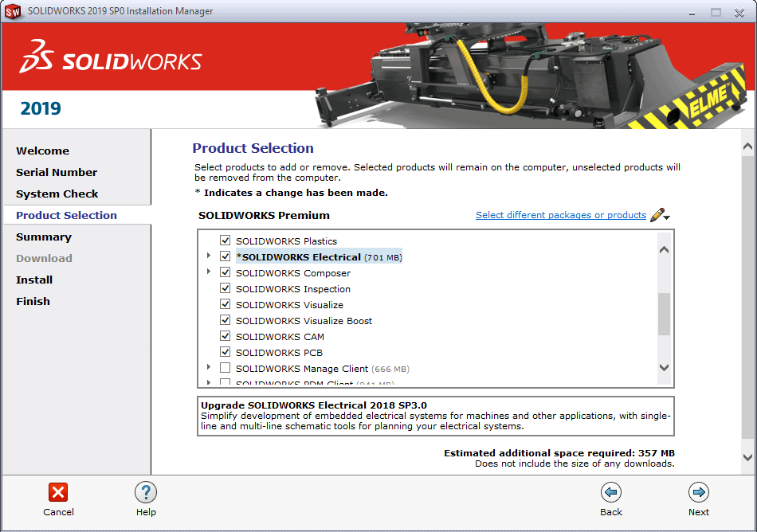Go back with the Back arrow icon
Viewport: 757px width, 532px height.
click(610, 492)
